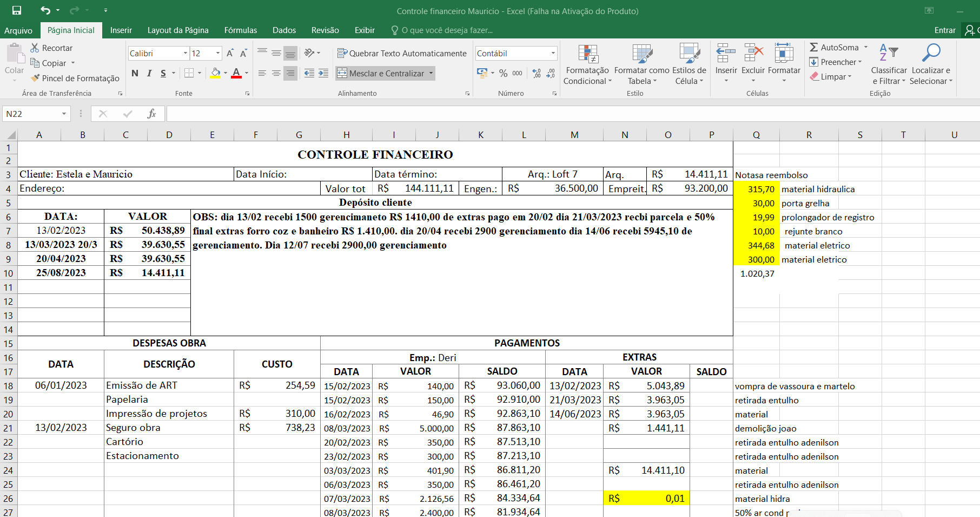This screenshot has width=980, height=517.
Task: Click the Select All corner button
Action: (9, 135)
